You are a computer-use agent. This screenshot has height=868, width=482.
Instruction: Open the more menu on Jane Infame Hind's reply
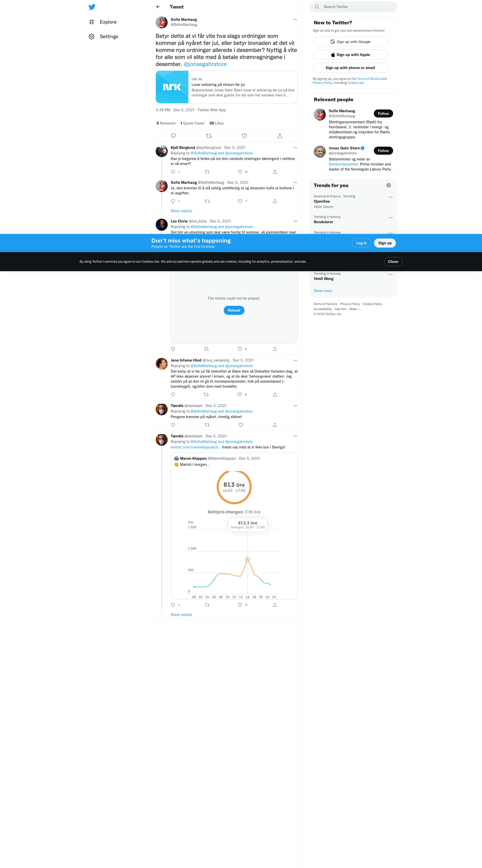click(x=295, y=360)
